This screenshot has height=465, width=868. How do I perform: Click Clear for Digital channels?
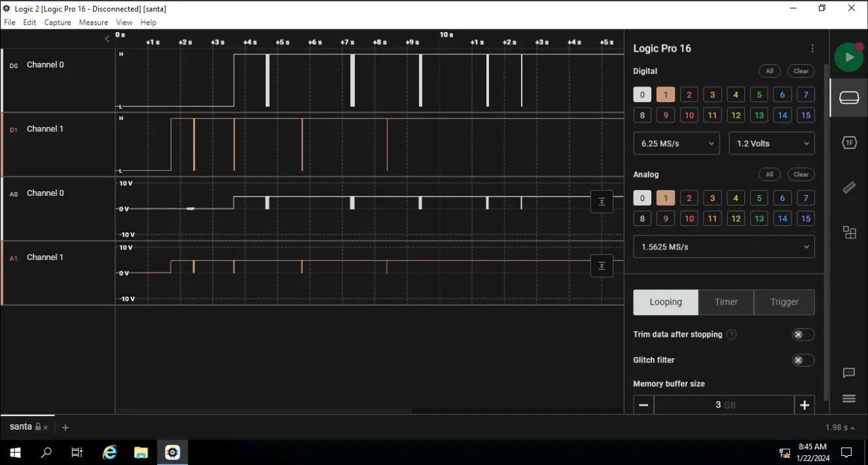click(x=801, y=71)
